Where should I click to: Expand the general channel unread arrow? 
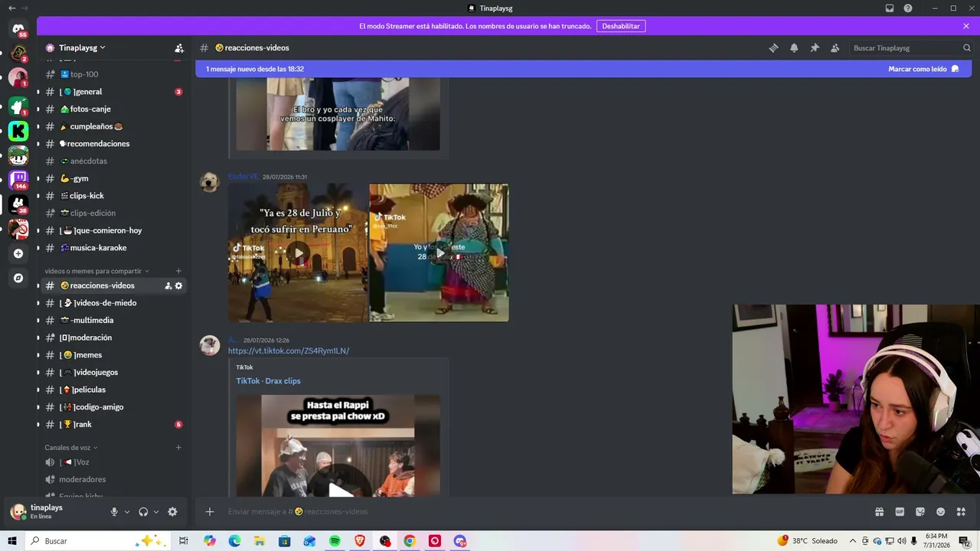pos(38,92)
